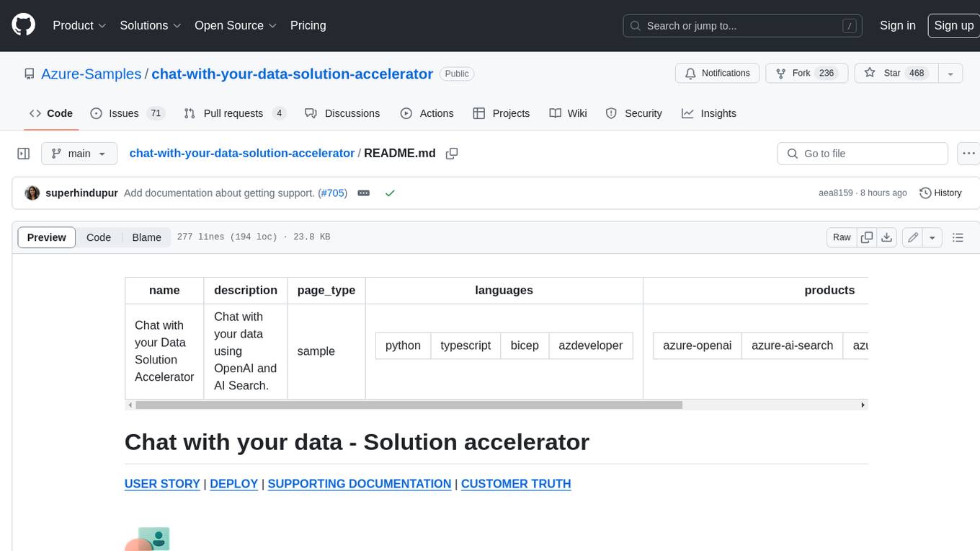Click the typescript table cell
Viewport: 980px width, 551px height.
(465, 345)
